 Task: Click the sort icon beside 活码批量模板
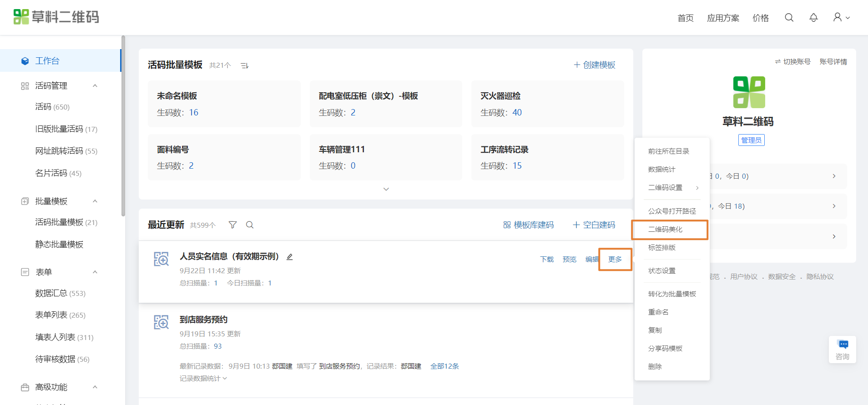[245, 65]
